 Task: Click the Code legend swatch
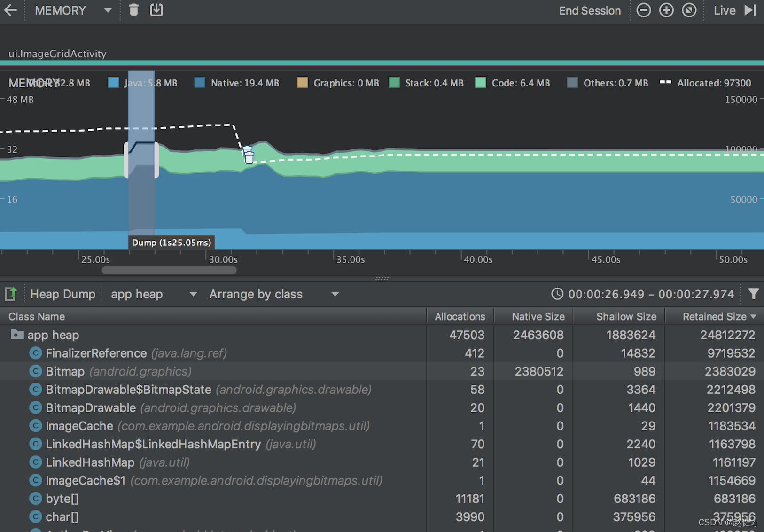(481, 83)
